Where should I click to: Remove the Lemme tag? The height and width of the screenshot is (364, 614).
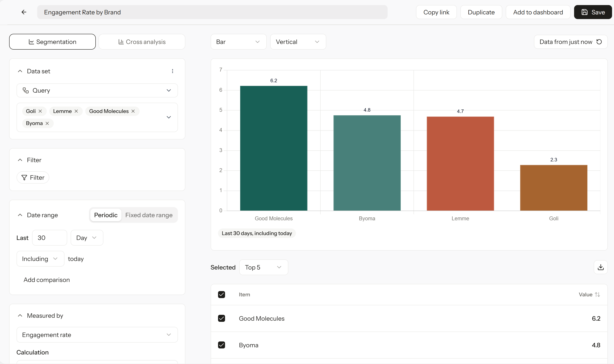point(76,111)
